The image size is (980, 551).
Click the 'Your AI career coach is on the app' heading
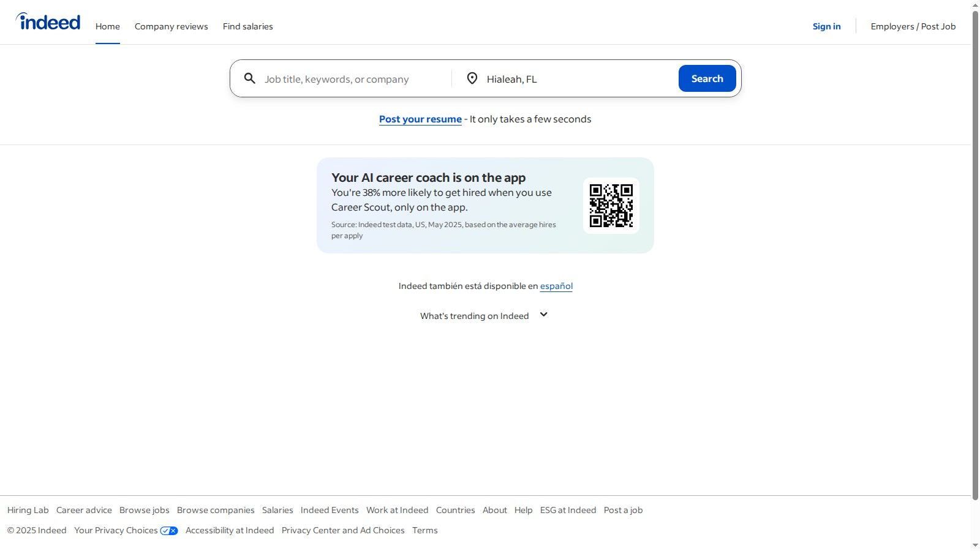(x=429, y=178)
